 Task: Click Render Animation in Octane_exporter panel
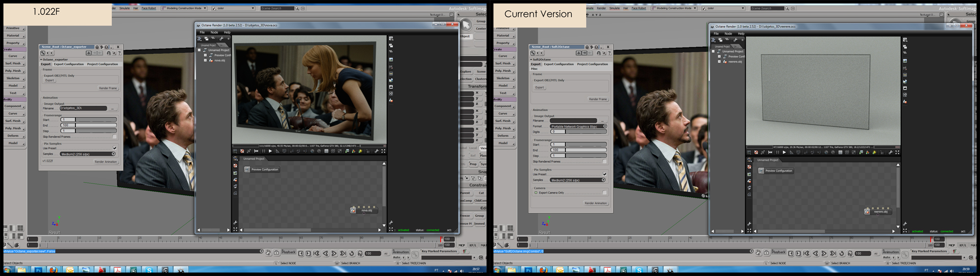pos(106,162)
